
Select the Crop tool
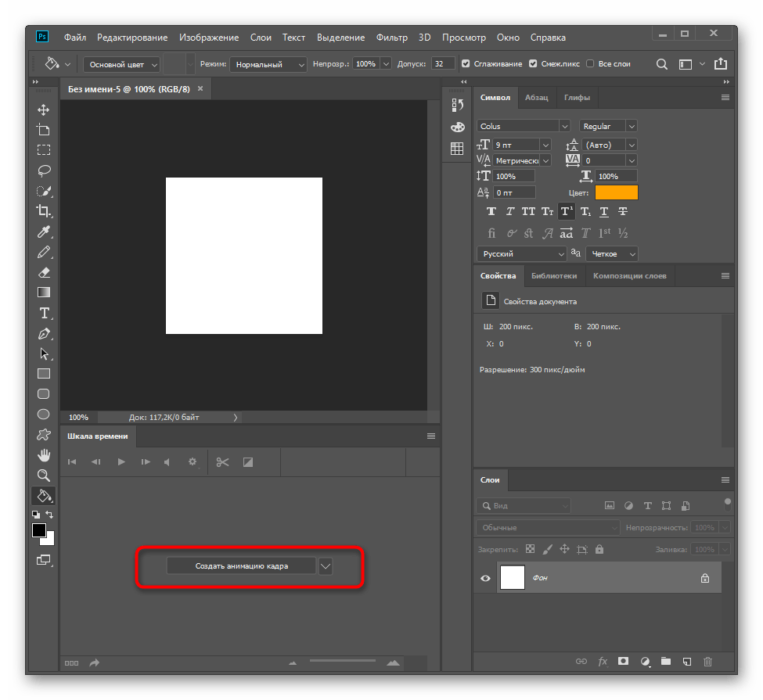(44, 211)
